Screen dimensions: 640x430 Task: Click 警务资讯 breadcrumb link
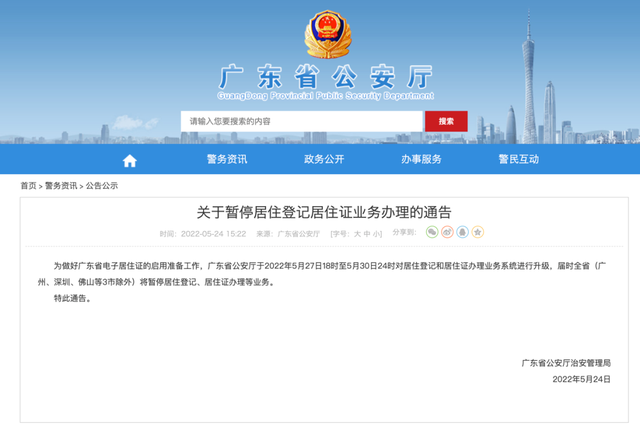click(x=61, y=186)
